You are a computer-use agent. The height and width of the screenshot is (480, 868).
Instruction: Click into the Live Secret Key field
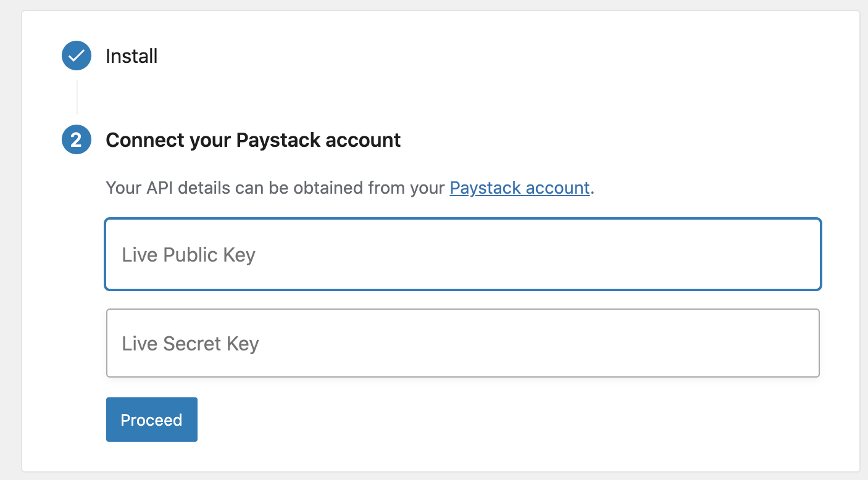tap(463, 343)
